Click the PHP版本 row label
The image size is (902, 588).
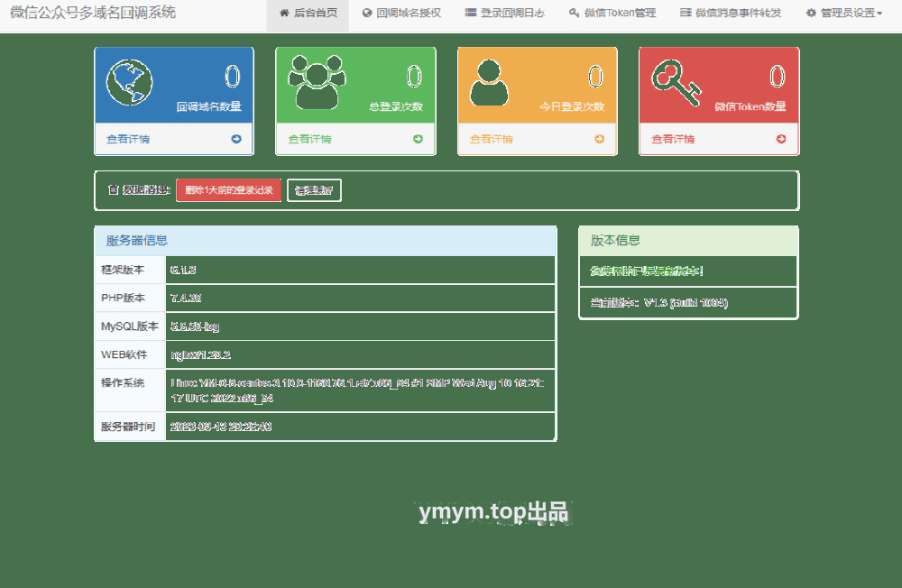[x=123, y=298]
